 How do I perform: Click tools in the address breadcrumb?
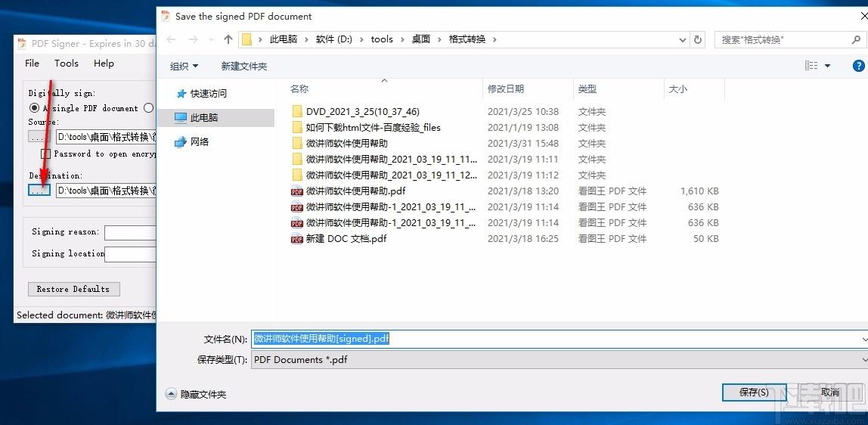382,39
